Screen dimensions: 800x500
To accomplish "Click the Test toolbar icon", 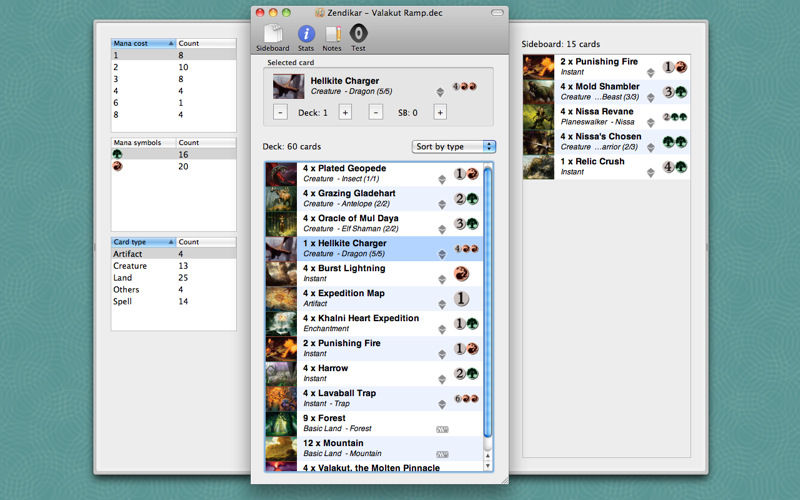I will (358, 38).
